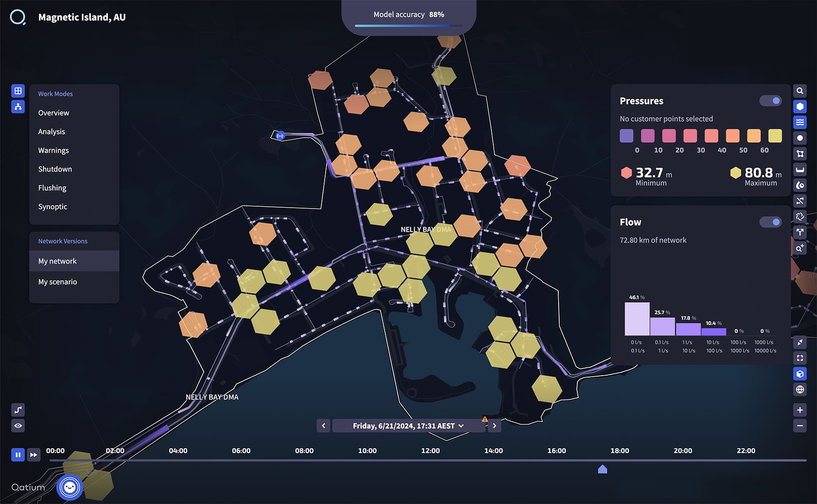
Task: Select the Flushing work mode
Action: click(x=52, y=188)
